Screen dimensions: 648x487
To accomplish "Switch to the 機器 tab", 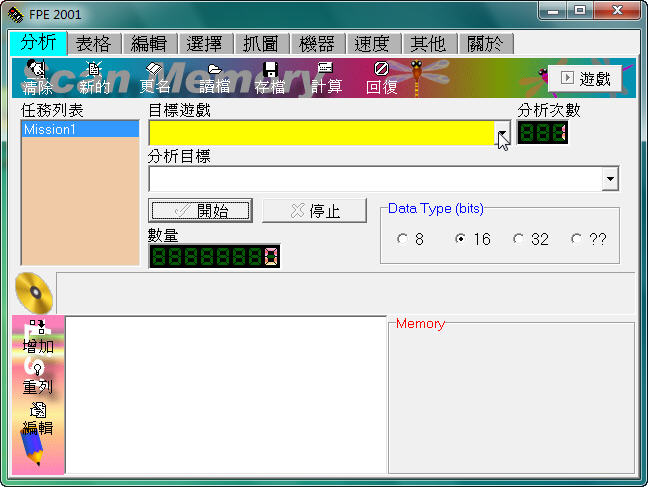I will pyautogui.click(x=317, y=43).
